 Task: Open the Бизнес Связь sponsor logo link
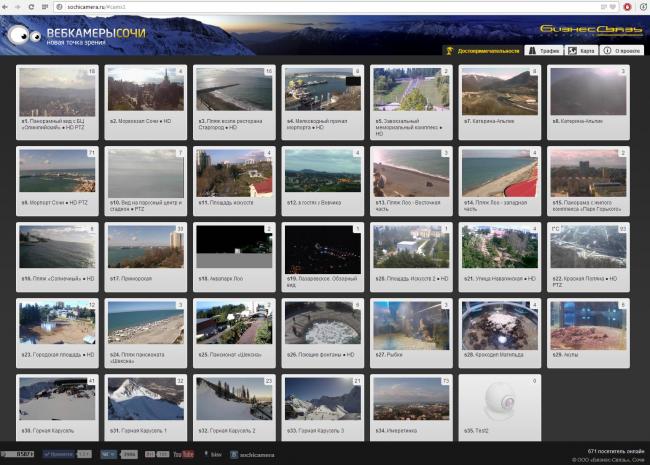tap(591, 30)
